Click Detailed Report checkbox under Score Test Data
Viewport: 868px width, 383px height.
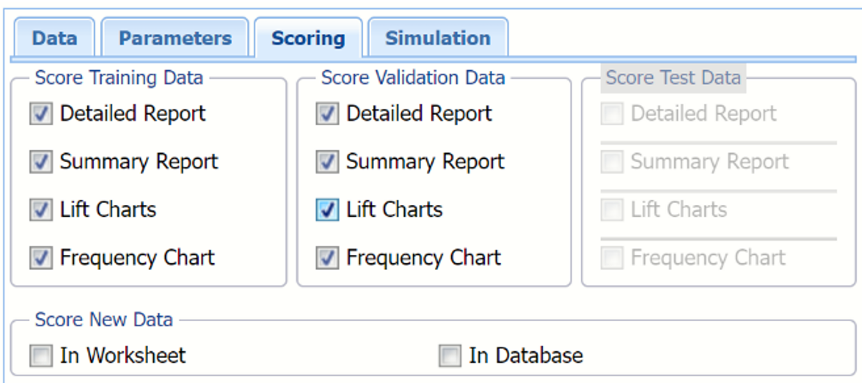[x=612, y=115]
